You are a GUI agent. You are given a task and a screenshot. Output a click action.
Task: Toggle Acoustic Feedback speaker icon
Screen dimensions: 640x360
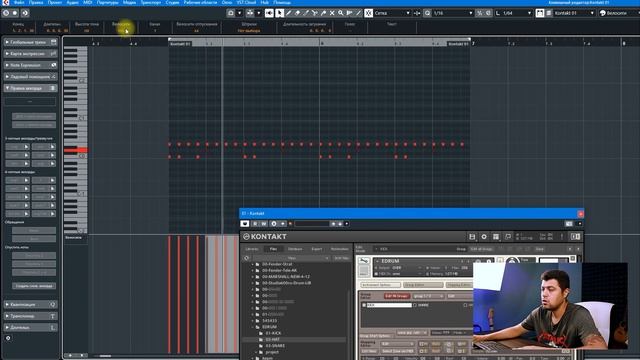[x=269, y=13]
